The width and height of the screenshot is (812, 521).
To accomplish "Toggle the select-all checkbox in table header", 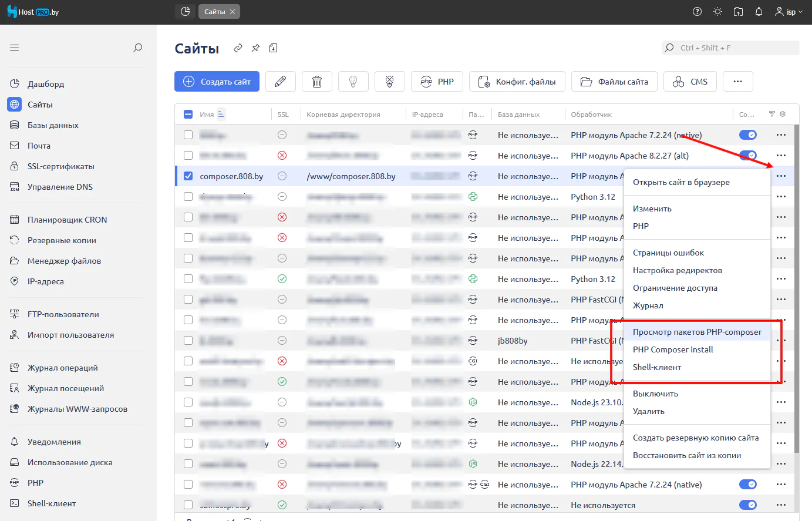I will pyautogui.click(x=188, y=115).
